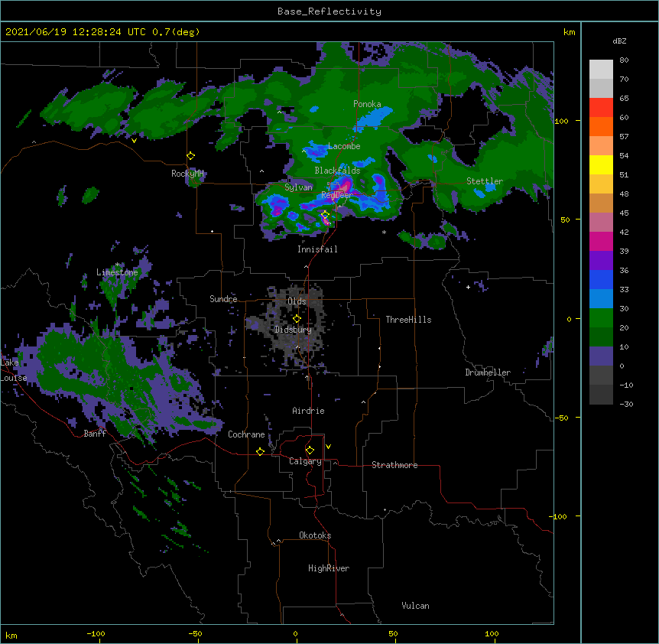Click the -30 value in the dBZ legend
Image resolution: width=659 pixels, height=644 pixels.
pos(626,405)
